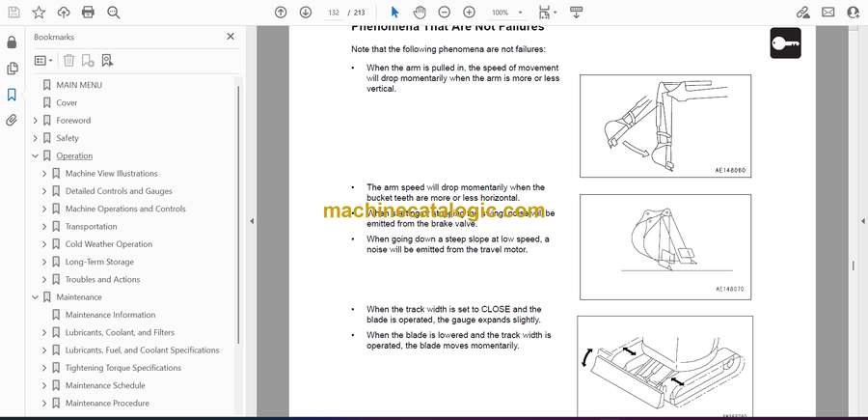Toggle the page thumbnails panel

(12, 69)
